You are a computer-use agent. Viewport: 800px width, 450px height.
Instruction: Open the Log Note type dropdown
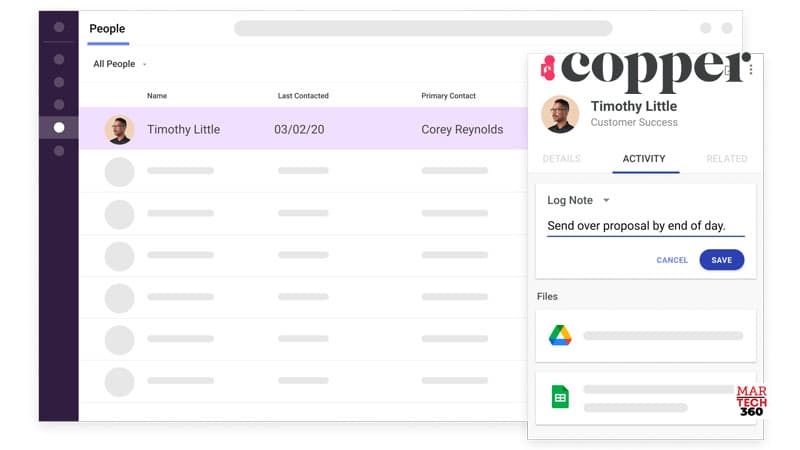pos(578,200)
